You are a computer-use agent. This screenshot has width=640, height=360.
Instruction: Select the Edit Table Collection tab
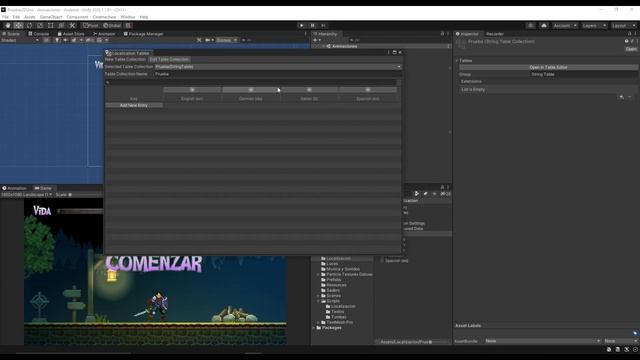point(169,60)
